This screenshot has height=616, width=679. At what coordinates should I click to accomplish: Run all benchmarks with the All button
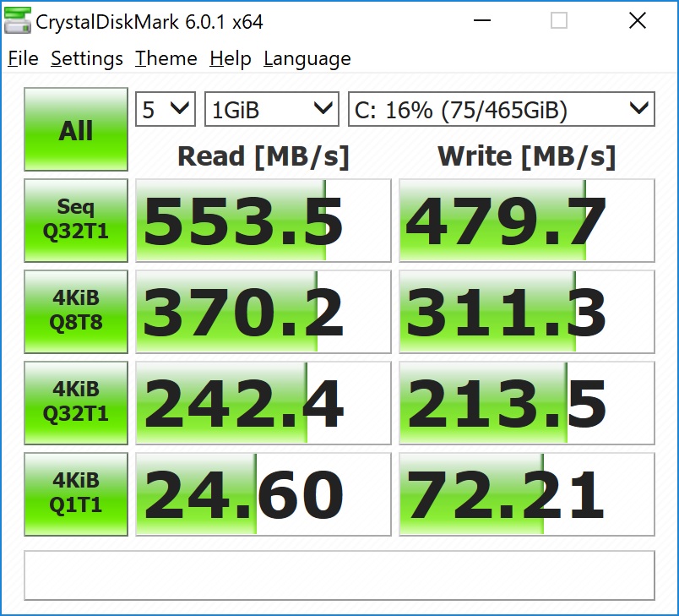coord(76,129)
